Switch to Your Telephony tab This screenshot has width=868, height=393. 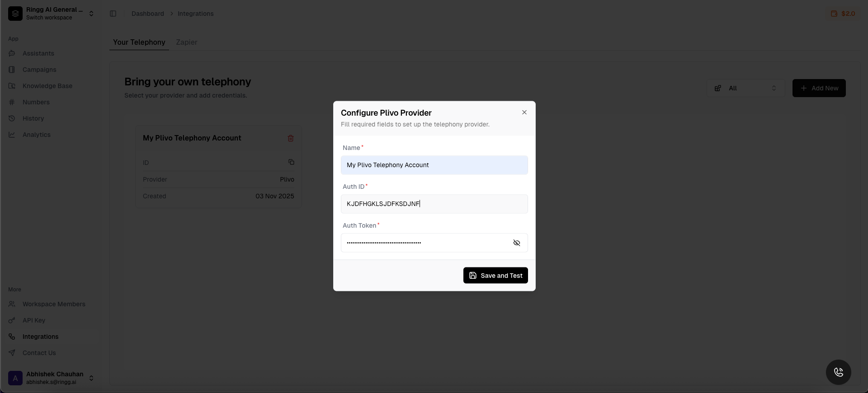[139, 42]
